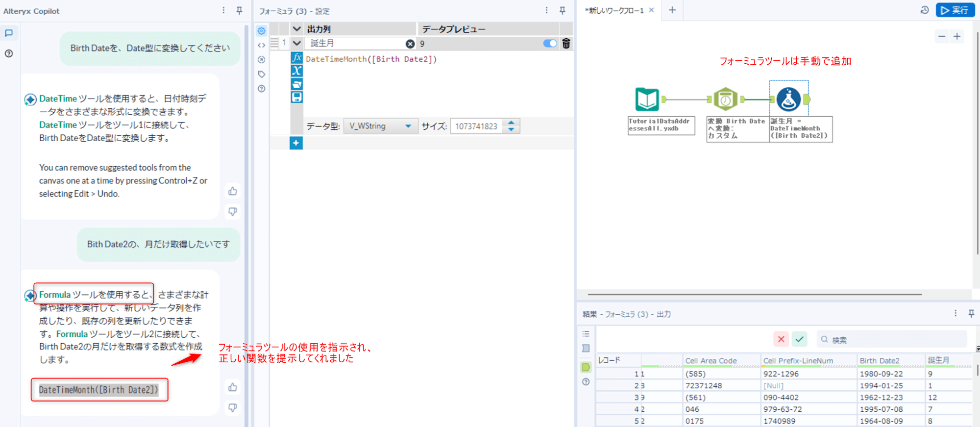Select the Formula tool on canvas
The height and width of the screenshot is (427, 980).
(788, 100)
